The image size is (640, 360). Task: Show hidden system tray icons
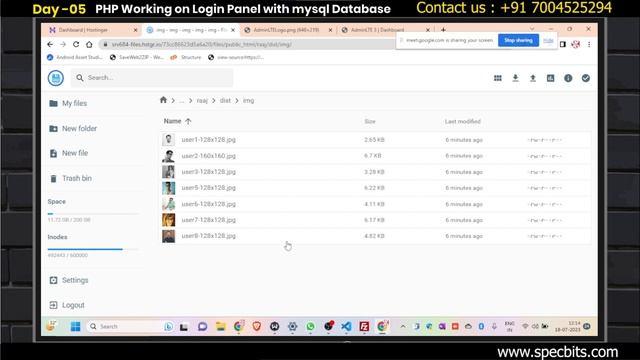pyautogui.click(x=403, y=327)
